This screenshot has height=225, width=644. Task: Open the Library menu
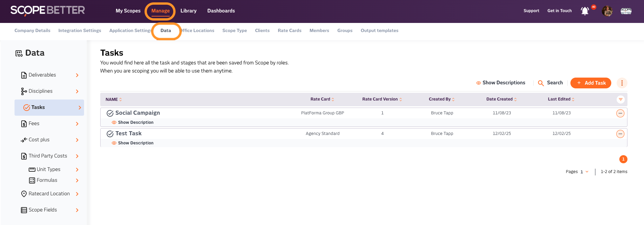coord(188,11)
